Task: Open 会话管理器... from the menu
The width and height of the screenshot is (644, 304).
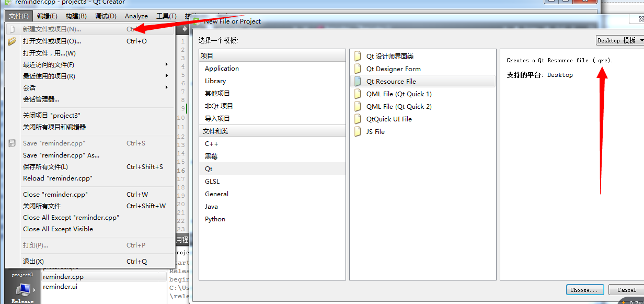Action: (x=90, y=99)
